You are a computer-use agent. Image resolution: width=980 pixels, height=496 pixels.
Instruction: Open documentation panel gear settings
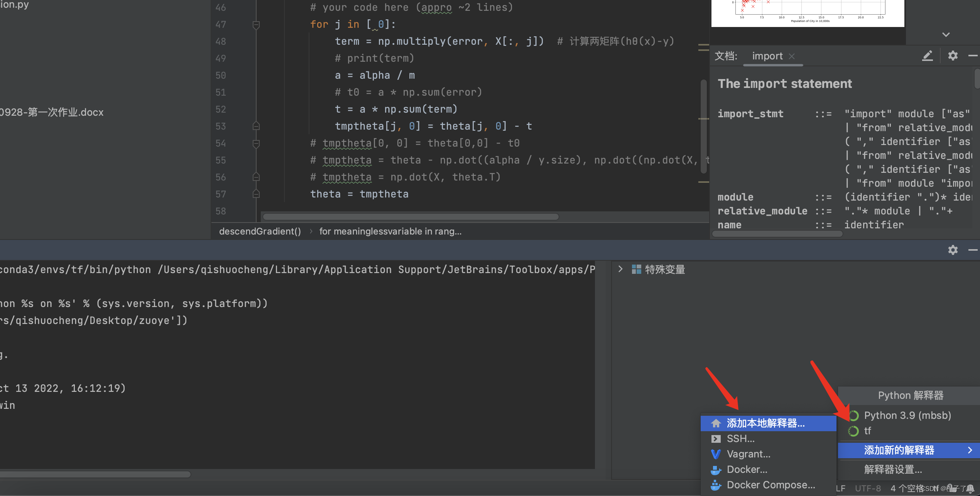tap(953, 56)
